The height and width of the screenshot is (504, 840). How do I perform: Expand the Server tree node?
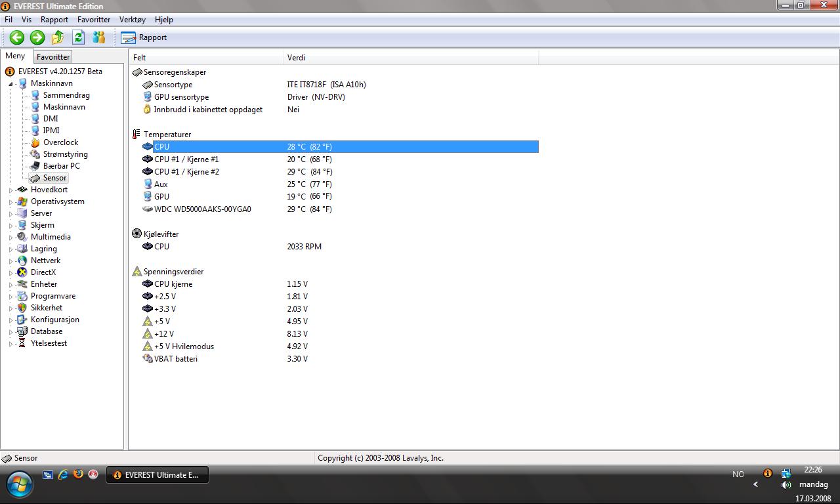point(10,213)
